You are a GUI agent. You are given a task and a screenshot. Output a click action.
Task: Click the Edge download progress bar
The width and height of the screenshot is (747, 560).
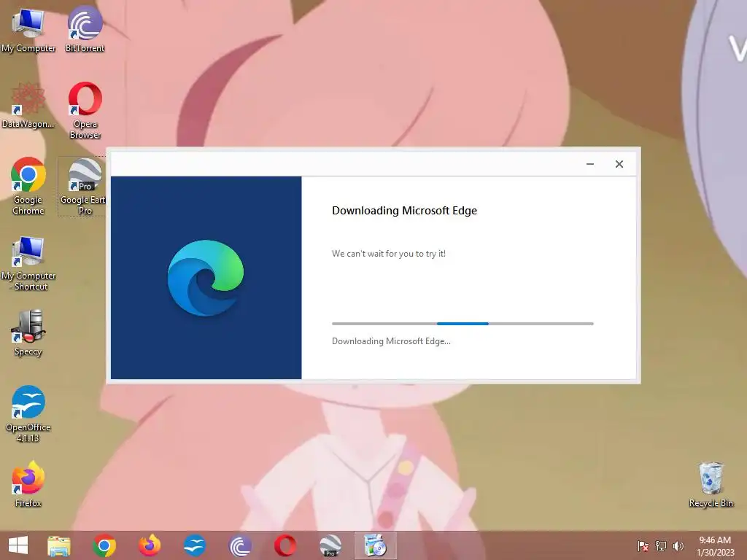click(x=462, y=323)
